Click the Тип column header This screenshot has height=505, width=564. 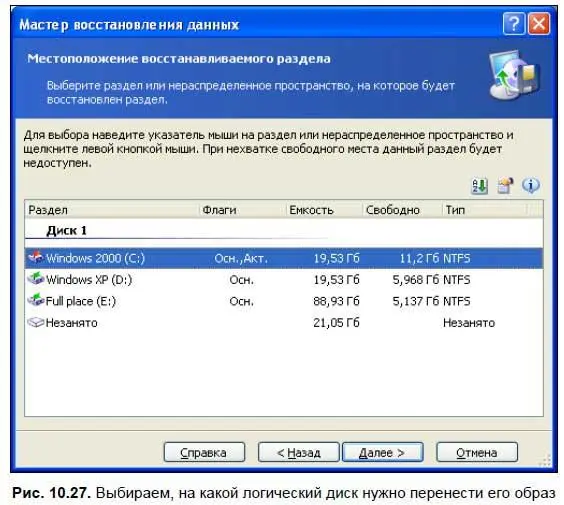[x=485, y=210]
